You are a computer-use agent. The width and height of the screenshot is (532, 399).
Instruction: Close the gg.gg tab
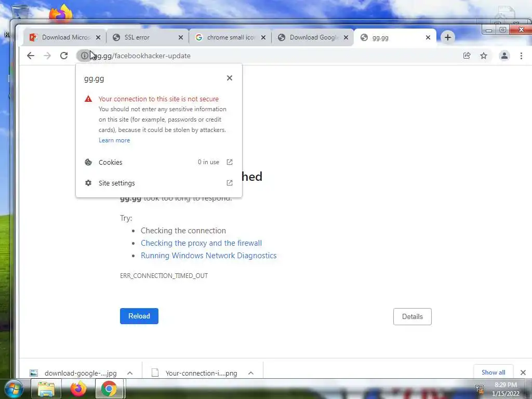(428, 37)
